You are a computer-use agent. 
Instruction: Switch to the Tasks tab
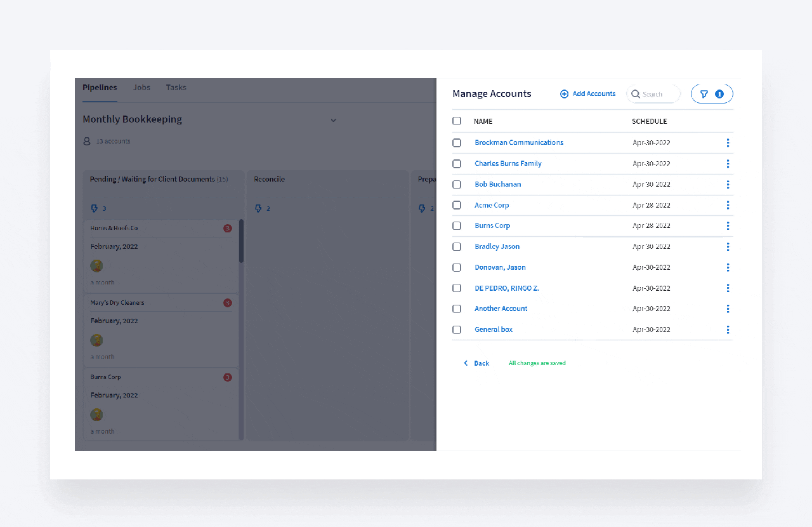(176, 88)
